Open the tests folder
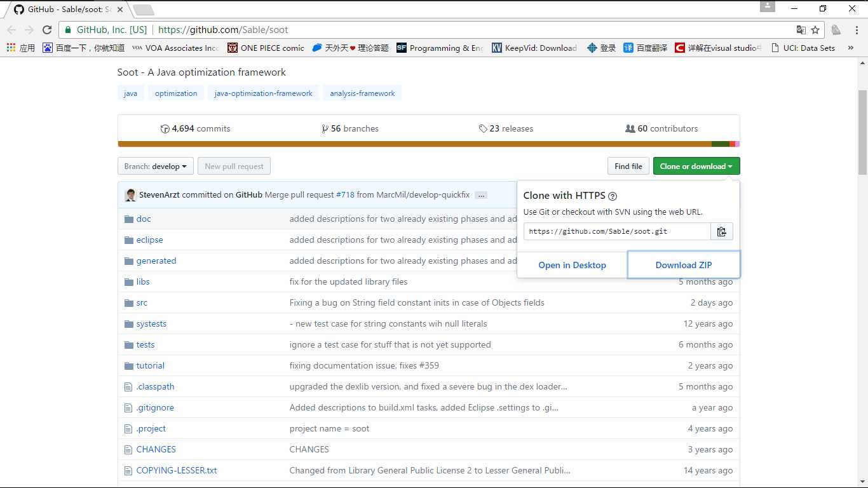Image resolution: width=868 pixels, height=488 pixels. 146,345
